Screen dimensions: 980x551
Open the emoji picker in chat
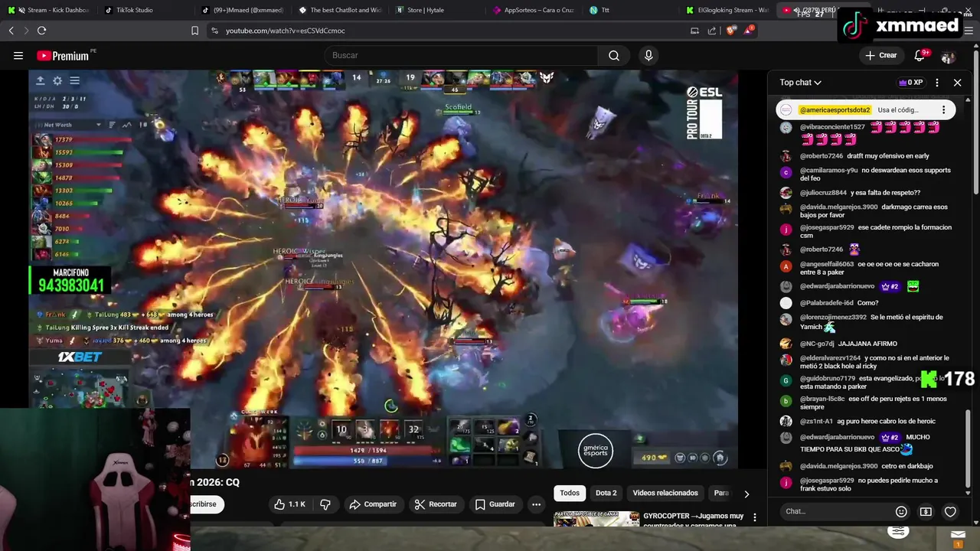[901, 511]
